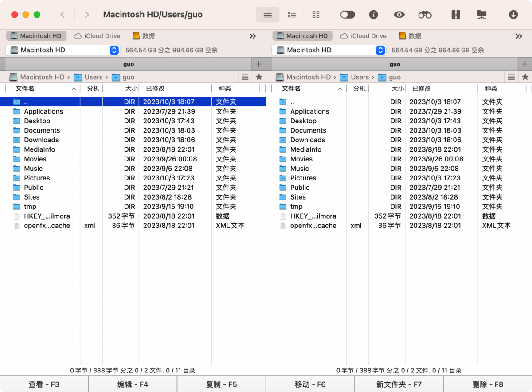Open left pane list history icon
Screen dimensions: 532x392
tap(245, 77)
